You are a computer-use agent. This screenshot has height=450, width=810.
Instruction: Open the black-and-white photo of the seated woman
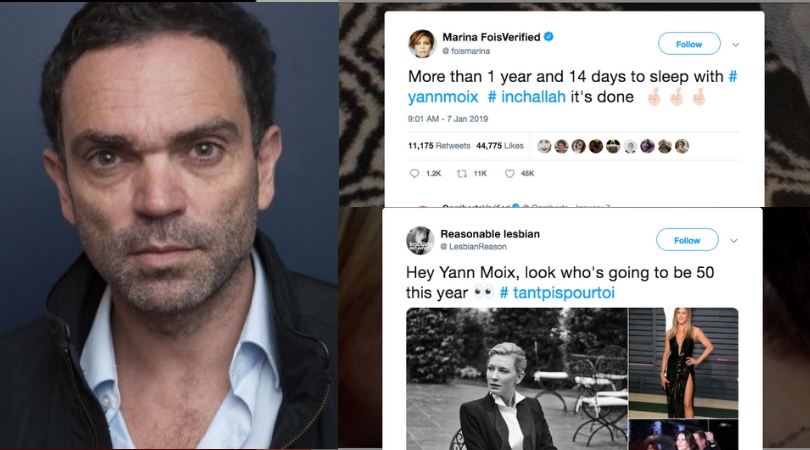pyautogui.click(x=514, y=378)
